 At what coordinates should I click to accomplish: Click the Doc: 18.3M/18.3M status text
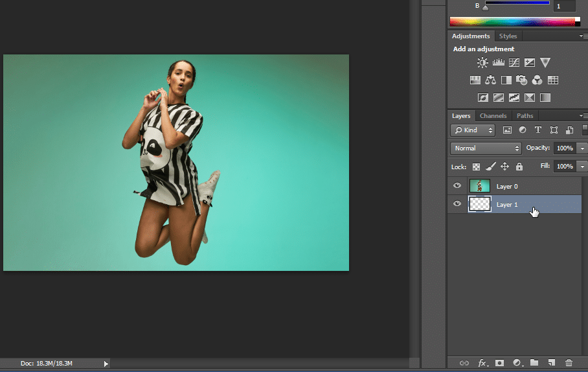pos(47,364)
